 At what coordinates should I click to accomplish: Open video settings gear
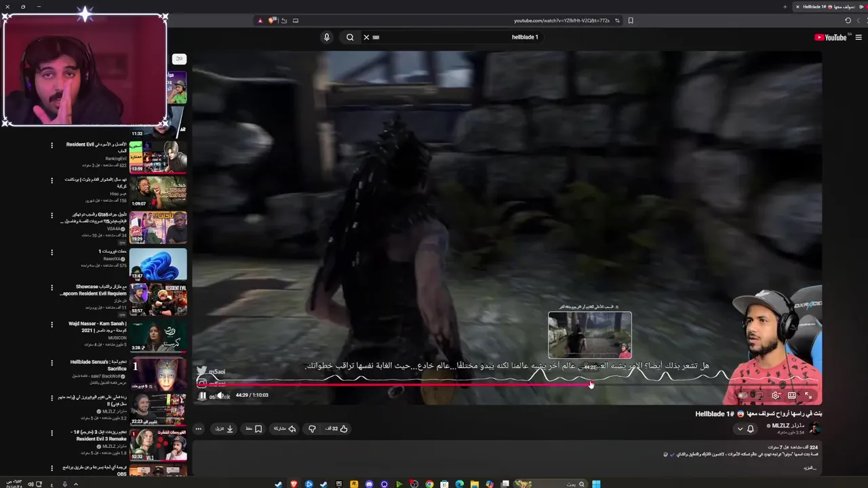(776, 396)
